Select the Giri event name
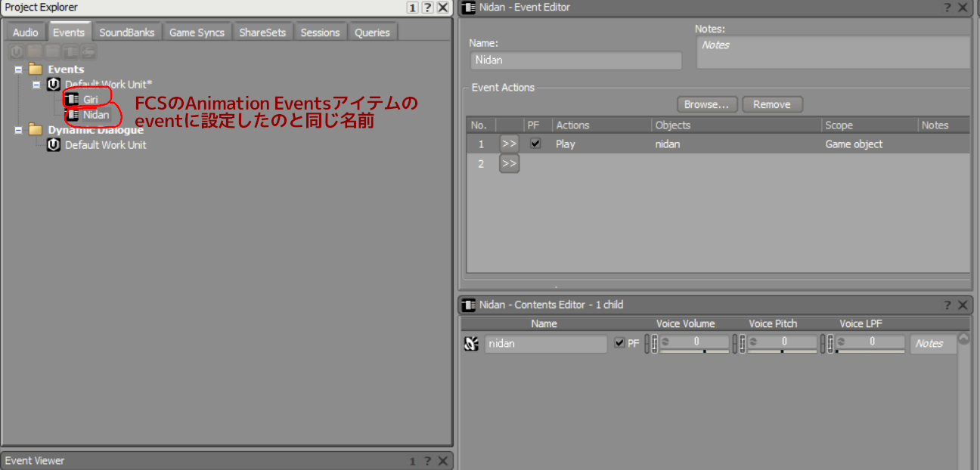Screen dimensions: 980x470 pos(91,100)
